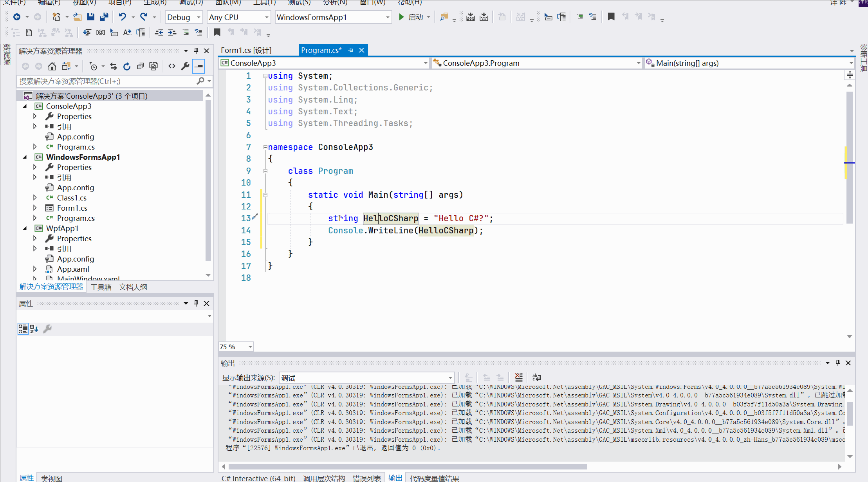Open the Debug configuration dropdown
Image resolution: width=868 pixels, height=482 pixels.
[x=199, y=17]
